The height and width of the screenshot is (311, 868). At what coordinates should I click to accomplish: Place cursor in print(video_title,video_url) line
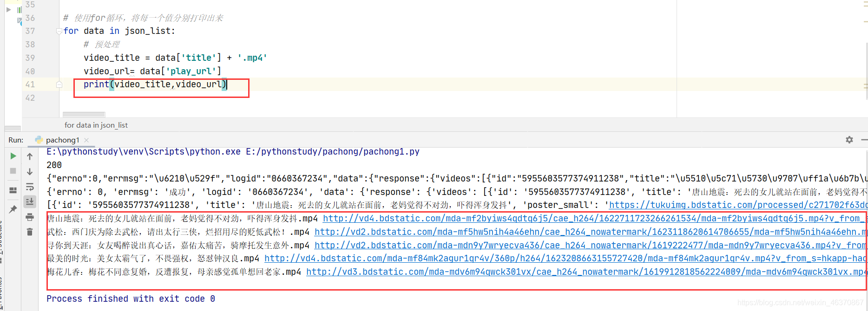pos(155,84)
